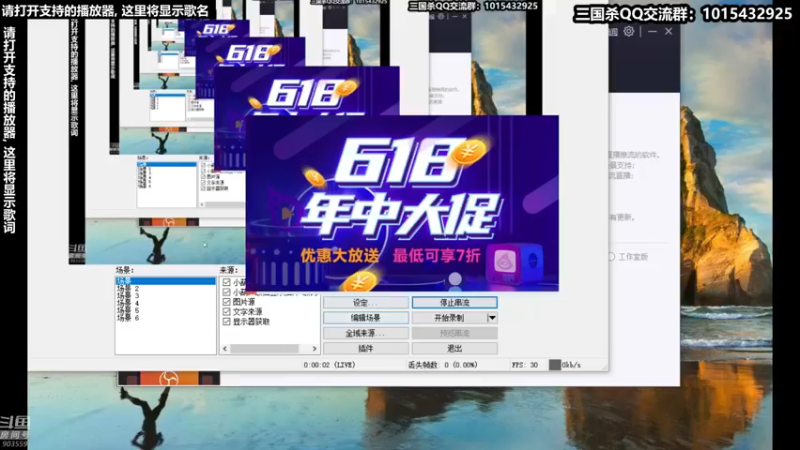This screenshot has width=800, height=450.
Task: Select the 图片源 source row label
Action: [244, 302]
